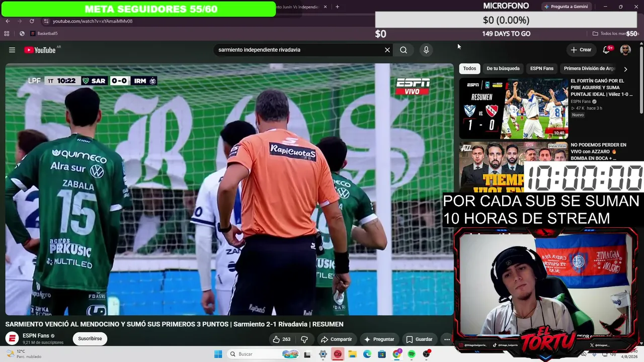644x362 pixels.
Task: Open the site info icon in address bar
Action: pyautogui.click(x=46, y=21)
